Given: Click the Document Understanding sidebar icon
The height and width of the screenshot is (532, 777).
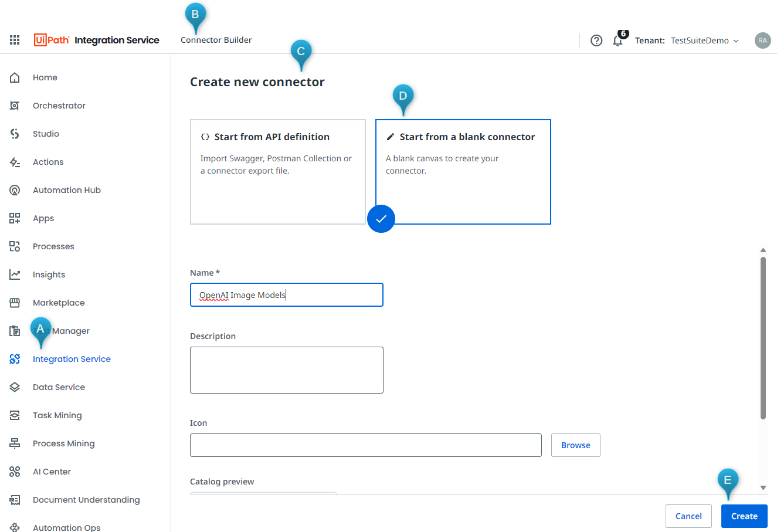Looking at the screenshot, I should pyautogui.click(x=15, y=500).
